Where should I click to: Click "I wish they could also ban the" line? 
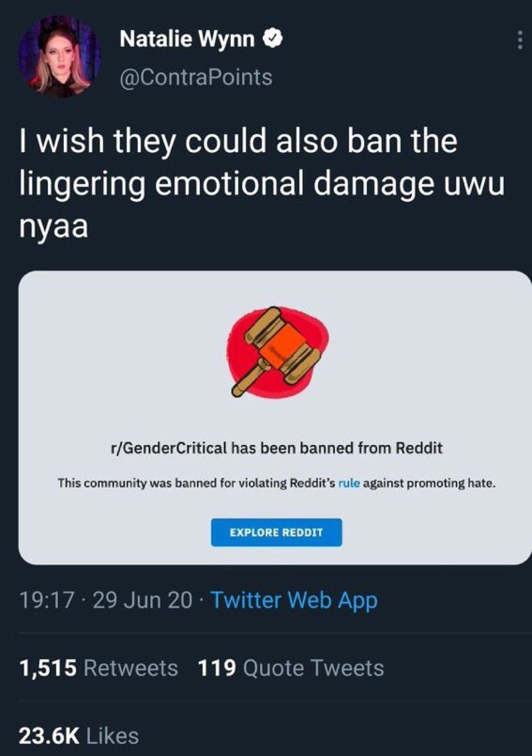[x=238, y=142]
